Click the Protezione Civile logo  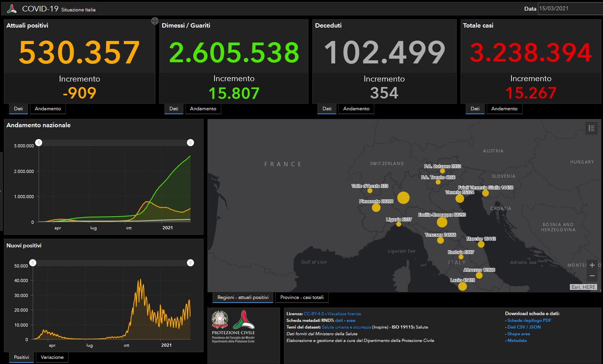coord(244,320)
